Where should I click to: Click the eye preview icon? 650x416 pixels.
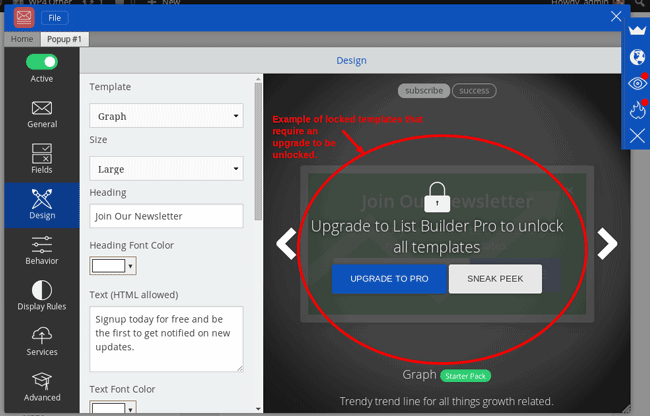[x=637, y=83]
